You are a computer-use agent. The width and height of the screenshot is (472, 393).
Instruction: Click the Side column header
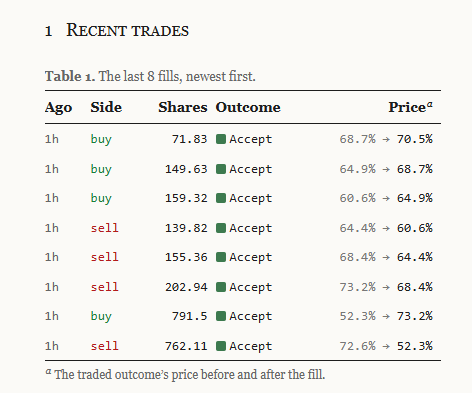pos(106,107)
